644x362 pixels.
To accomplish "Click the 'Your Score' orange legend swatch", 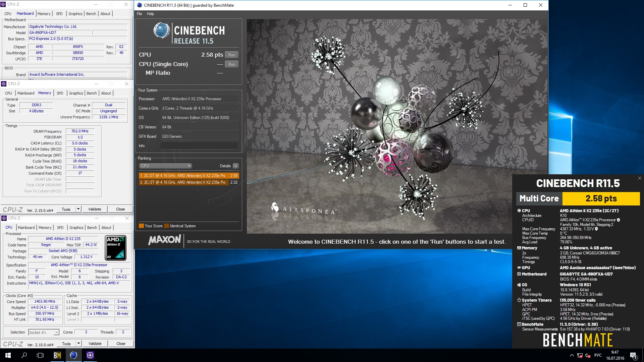I will click(x=141, y=226).
